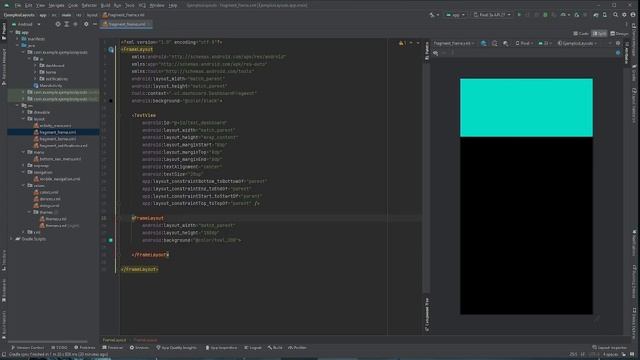Click the design surface layers icon
The width and height of the screenshot is (640, 360).
pyautogui.click(x=484, y=43)
